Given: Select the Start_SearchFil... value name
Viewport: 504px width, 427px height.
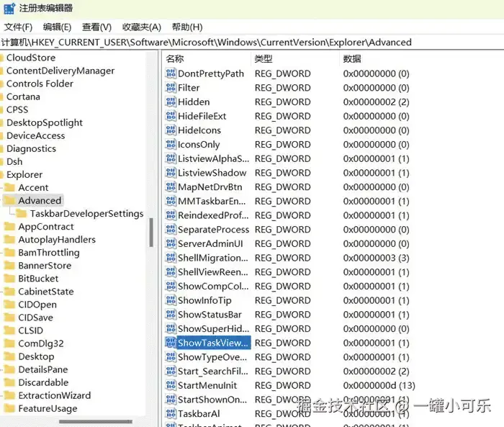Looking at the screenshot, I should 213,371.
